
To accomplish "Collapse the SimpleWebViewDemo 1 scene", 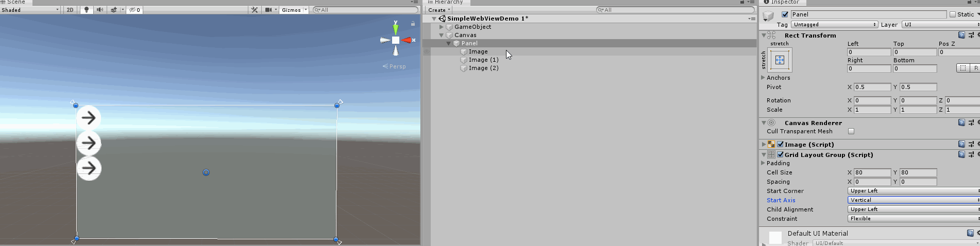I will coord(434,19).
